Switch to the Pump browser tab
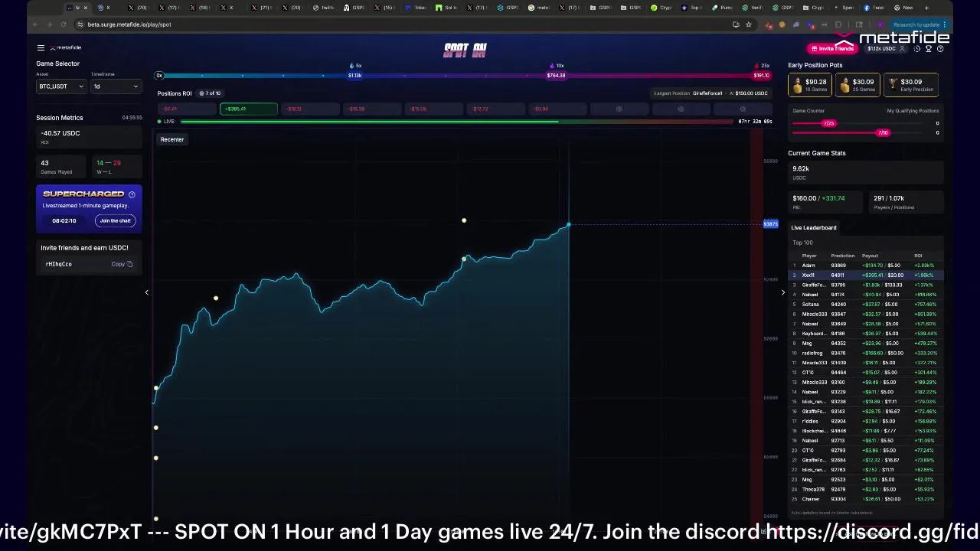The height and width of the screenshot is (551, 980). 722,8
